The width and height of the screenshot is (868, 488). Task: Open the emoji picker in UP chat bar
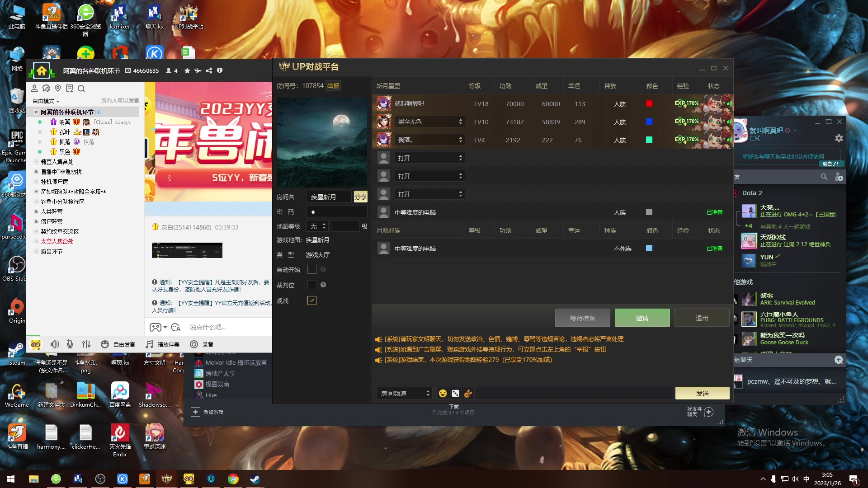coord(443,394)
